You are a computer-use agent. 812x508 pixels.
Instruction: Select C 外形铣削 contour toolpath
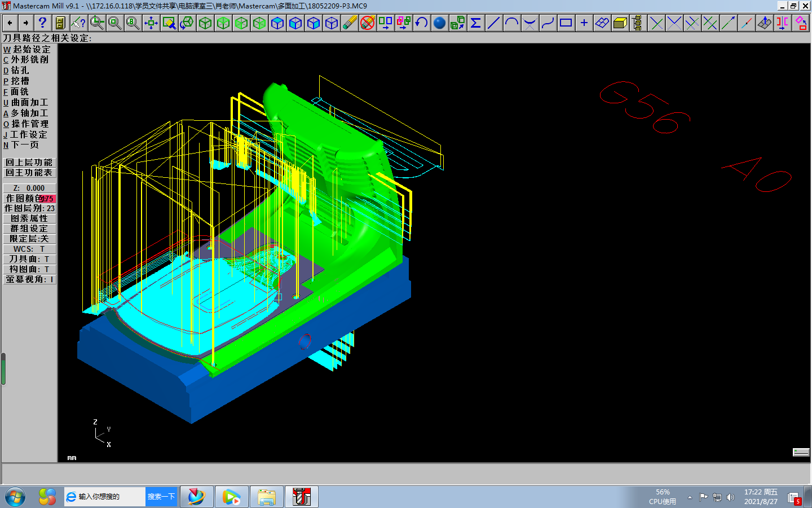pyautogui.click(x=26, y=60)
